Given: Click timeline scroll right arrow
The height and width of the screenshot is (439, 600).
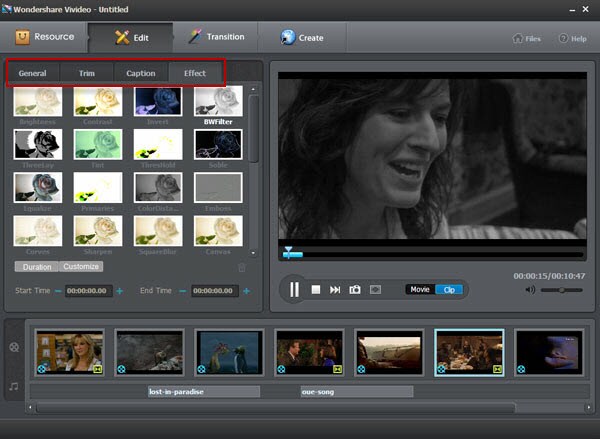Looking at the screenshot, I should tap(589, 407).
